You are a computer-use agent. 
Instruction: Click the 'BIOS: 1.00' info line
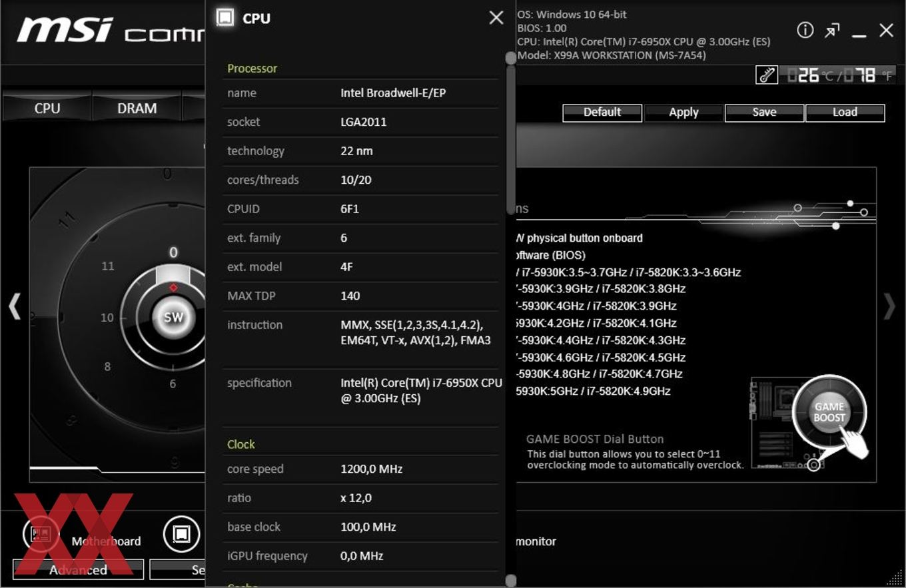pos(542,28)
